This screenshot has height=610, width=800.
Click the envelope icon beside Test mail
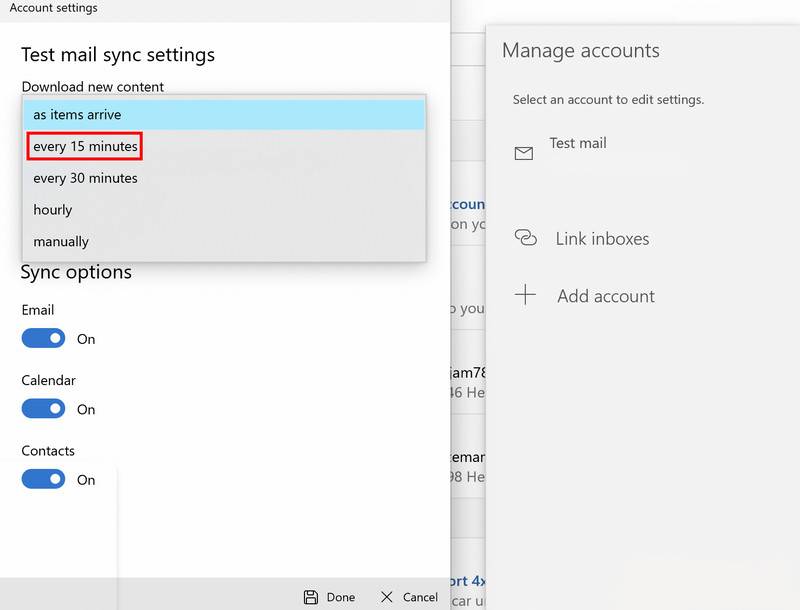tap(524, 152)
